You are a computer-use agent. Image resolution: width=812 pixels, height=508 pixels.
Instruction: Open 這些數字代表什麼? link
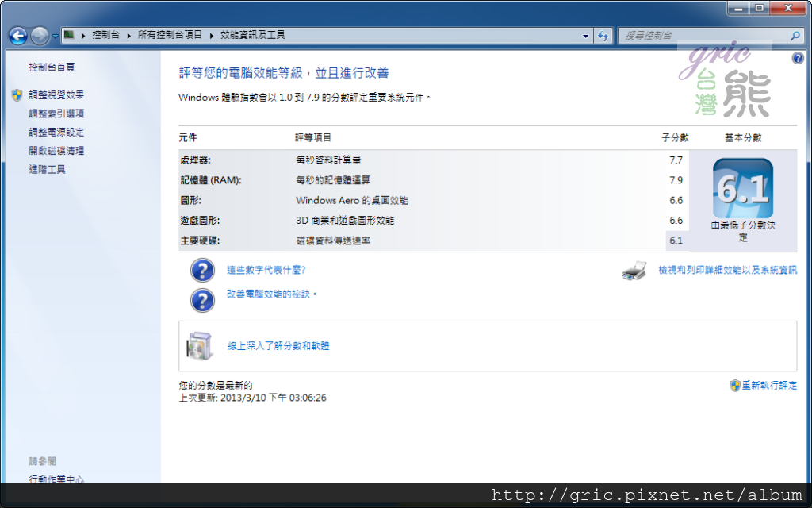(266, 270)
